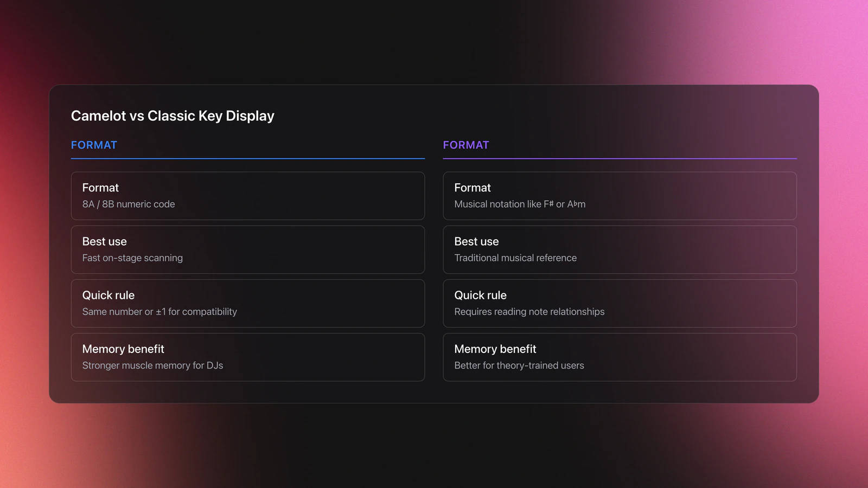868x488 pixels.
Task: Open the Better for theory-trained users card
Action: click(620, 357)
